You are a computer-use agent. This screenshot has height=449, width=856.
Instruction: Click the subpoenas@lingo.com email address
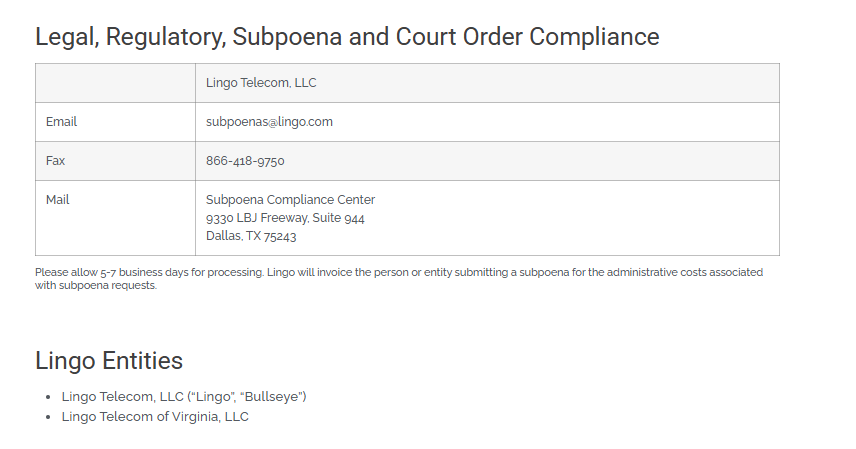pos(269,122)
